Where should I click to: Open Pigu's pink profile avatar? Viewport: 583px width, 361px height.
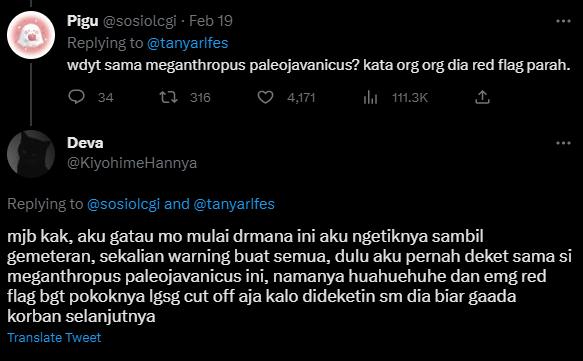point(31,35)
